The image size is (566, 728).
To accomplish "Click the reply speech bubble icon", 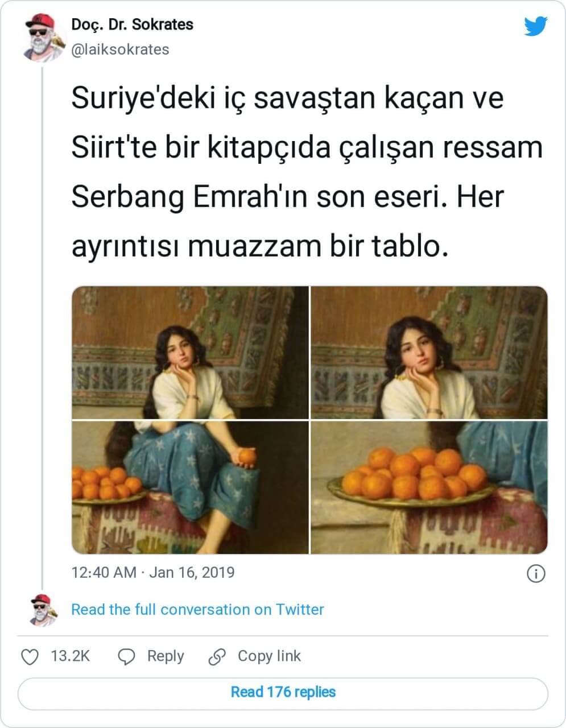I will pos(126,657).
